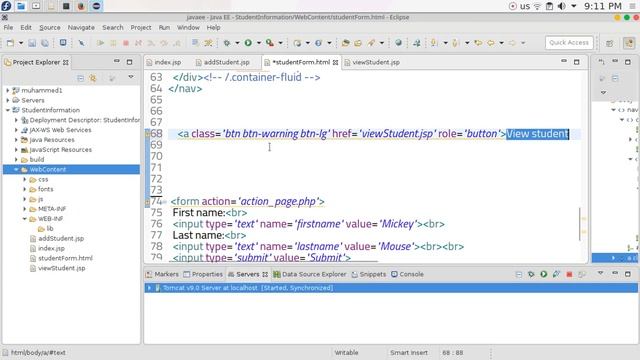
Task: Click the Java EE perspective button
Action: click(629, 43)
